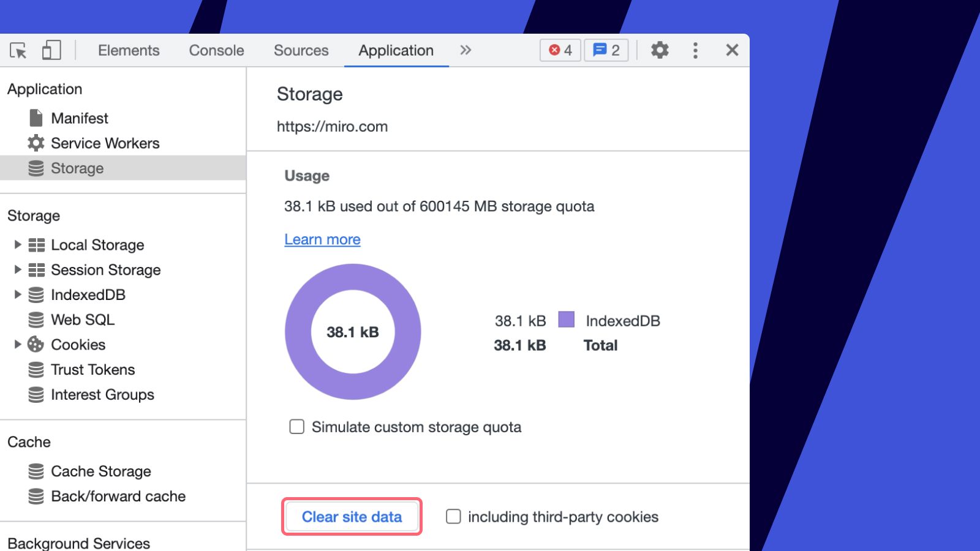Viewport: 980px width, 551px height.
Task: Expand the Local Storage tree
Action: [x=18, y=245]
